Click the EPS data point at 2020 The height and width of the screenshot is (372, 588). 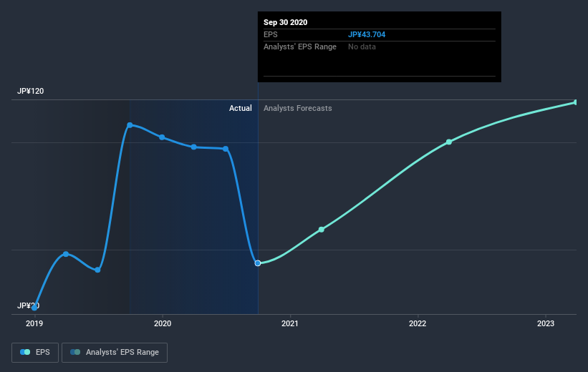[x=162, y=137]
